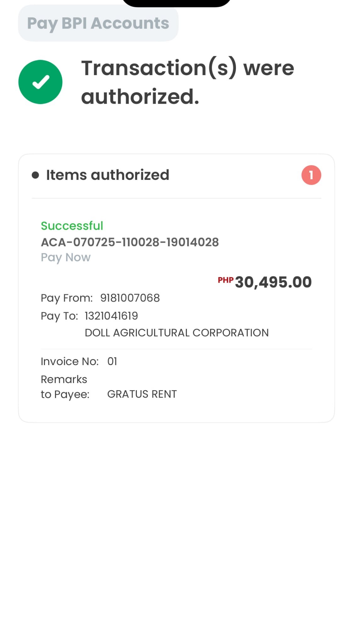Select the Pay To account 1321041619
This screenshot has height=644, width=353.
tap(111, 316)
